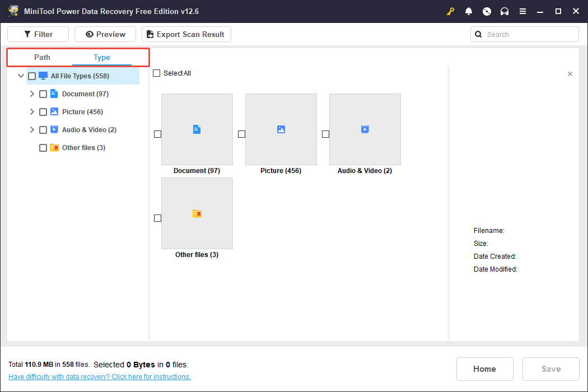The image size is (588, 392).
Task: Expand the Document (97) tree node
Action: (32, 94)
